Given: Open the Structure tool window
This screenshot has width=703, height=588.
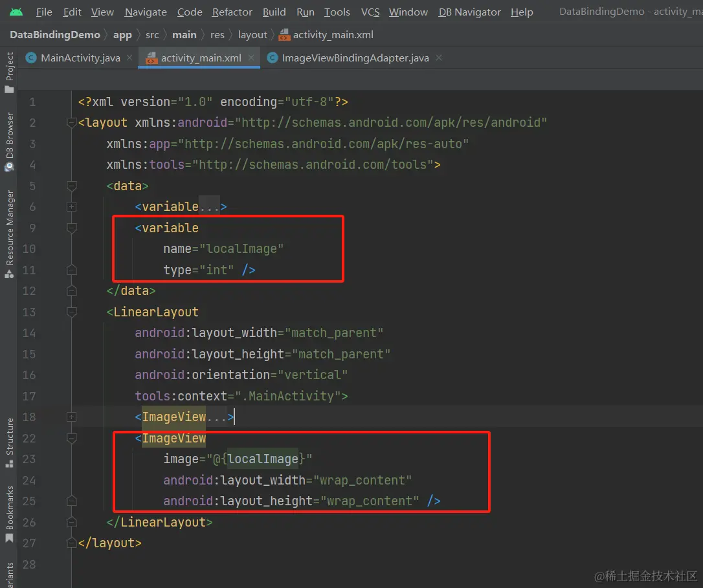Looking at the screenshot, I should point(9,443).
